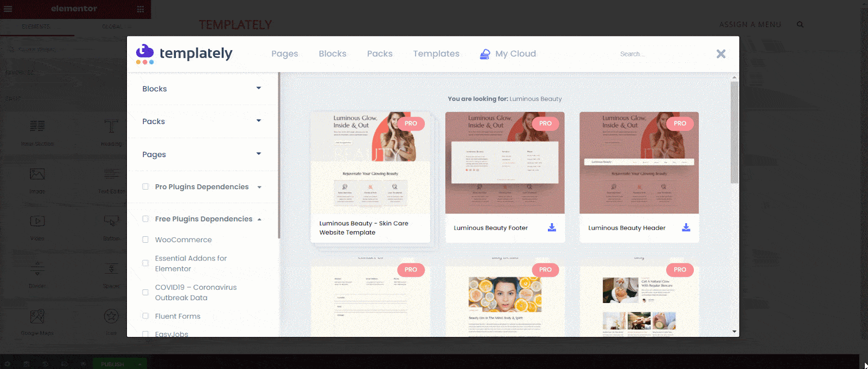Click the PRO badge on Luminous Beauty Footer
The width and height of the screenshot is (868, 369).
tap(545, 124)
